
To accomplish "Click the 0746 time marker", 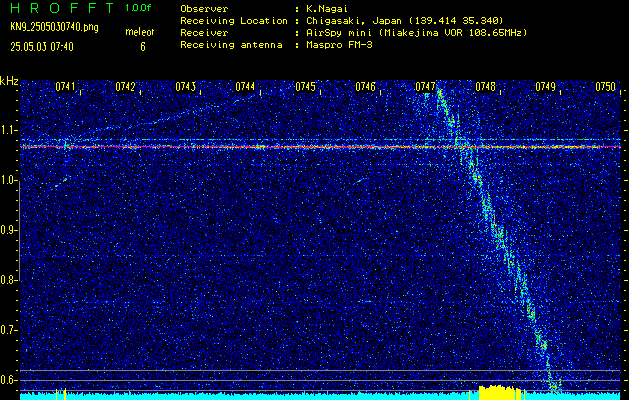I will (365, 86).
